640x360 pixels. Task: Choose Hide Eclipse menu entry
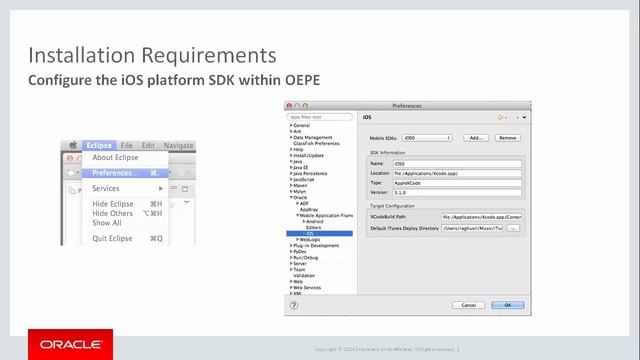[125, 204]
